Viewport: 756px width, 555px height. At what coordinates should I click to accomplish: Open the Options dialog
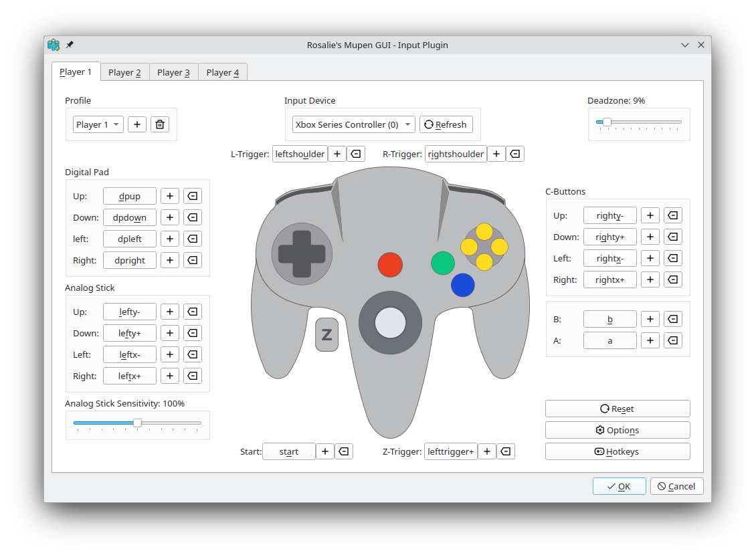click(618, 430)
